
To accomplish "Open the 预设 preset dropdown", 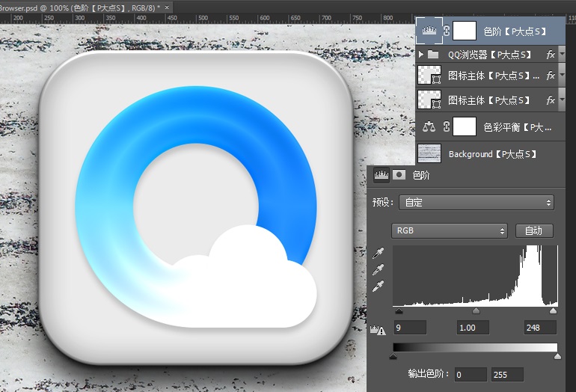I will [477, 203].
